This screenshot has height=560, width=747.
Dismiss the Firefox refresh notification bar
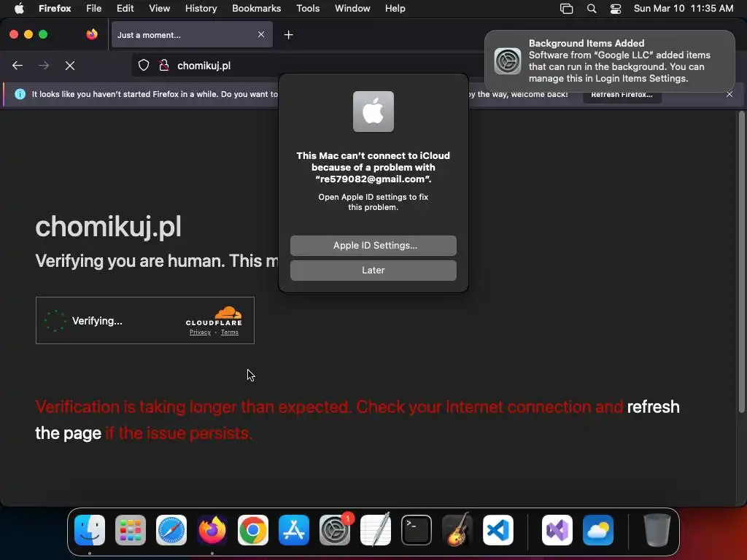click(x=729, y=94)
